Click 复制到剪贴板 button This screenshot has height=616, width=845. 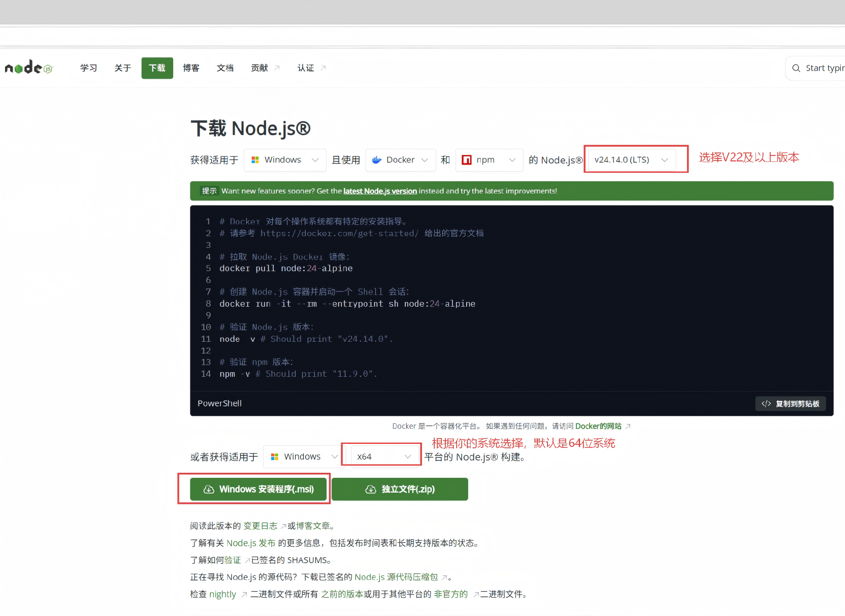click(791, 404)
